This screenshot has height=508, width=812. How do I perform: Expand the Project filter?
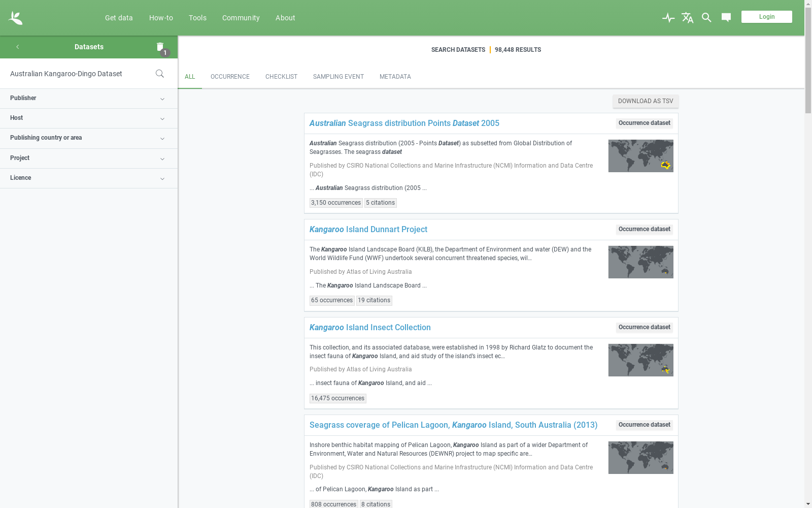pos(89,158)
